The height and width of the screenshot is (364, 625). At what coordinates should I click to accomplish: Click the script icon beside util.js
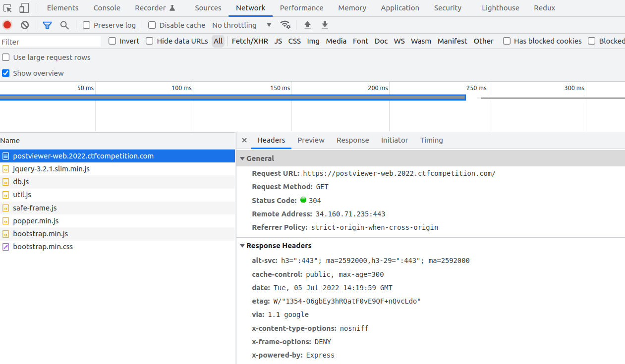pyautogui.click(x=6, y=195)
